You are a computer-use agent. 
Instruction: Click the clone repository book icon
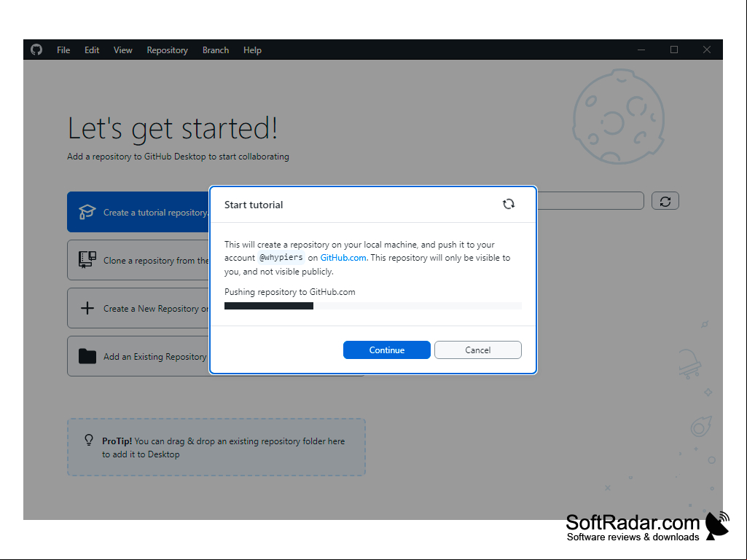[x=87, y=260]
